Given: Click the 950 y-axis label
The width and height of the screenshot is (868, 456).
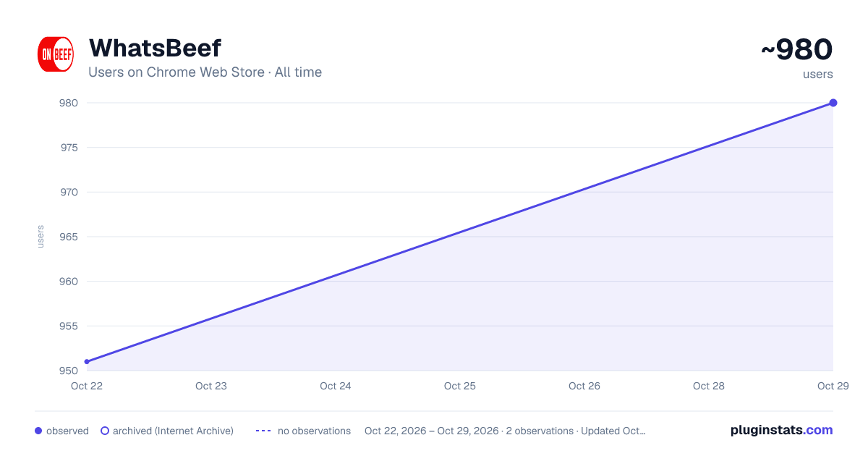Looking at the screenshot, I should (x=69, y=371).
